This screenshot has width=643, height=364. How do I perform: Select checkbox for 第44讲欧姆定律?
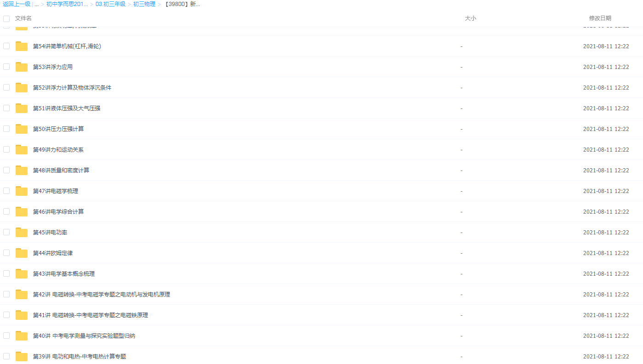click(x=6, y=253)
